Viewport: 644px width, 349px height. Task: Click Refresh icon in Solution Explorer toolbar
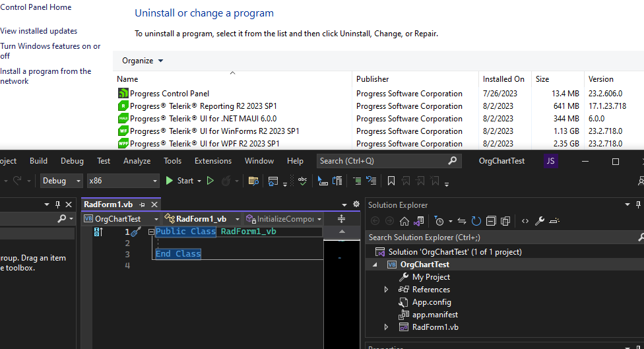point(476,221)
